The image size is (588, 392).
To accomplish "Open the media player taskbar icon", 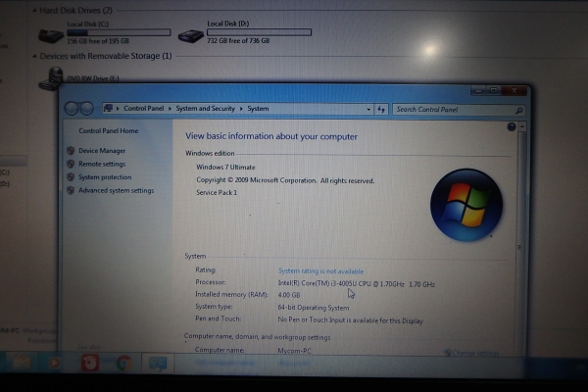I will coord(55,364).
